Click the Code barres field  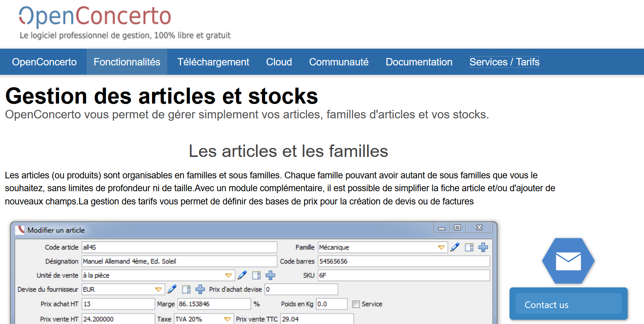click(x=404, y=261)
